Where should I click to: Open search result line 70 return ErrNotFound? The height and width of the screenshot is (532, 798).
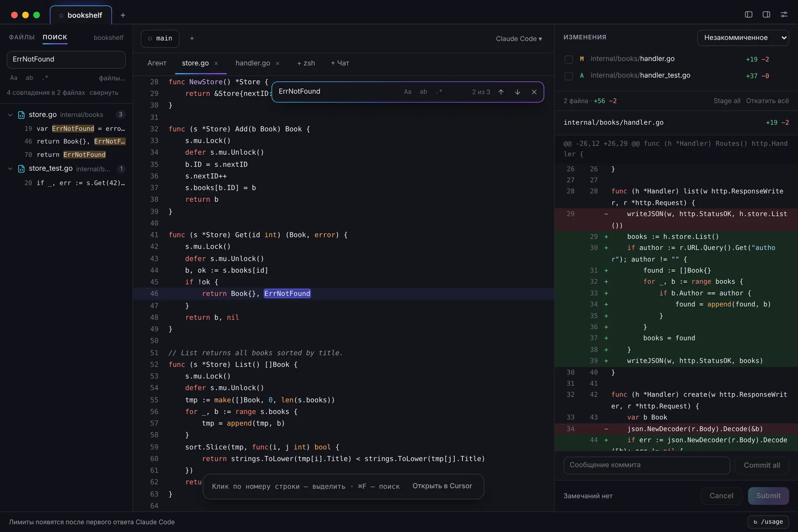[x=66, y=155]
